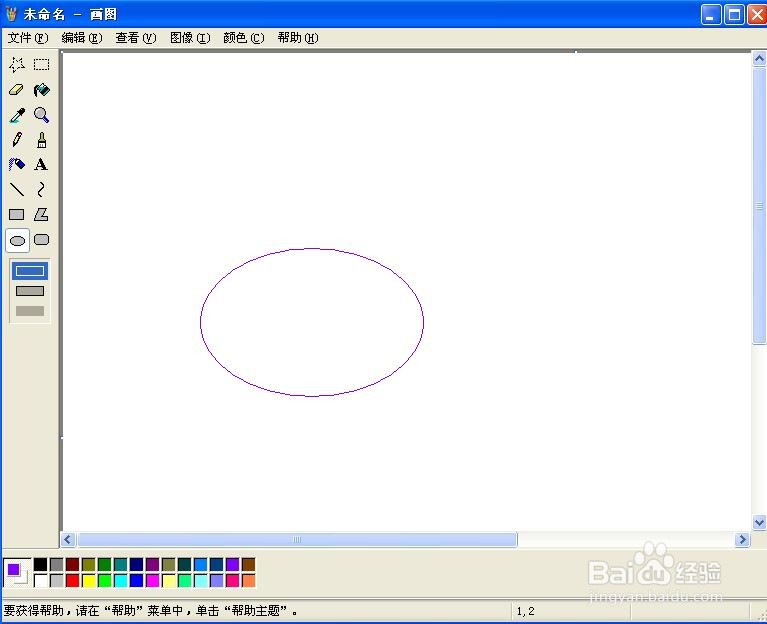Image resolution: width=767 pixels, height=624 pixels.
Task: Choose the straight Line tool
Action: click(17, 189)
